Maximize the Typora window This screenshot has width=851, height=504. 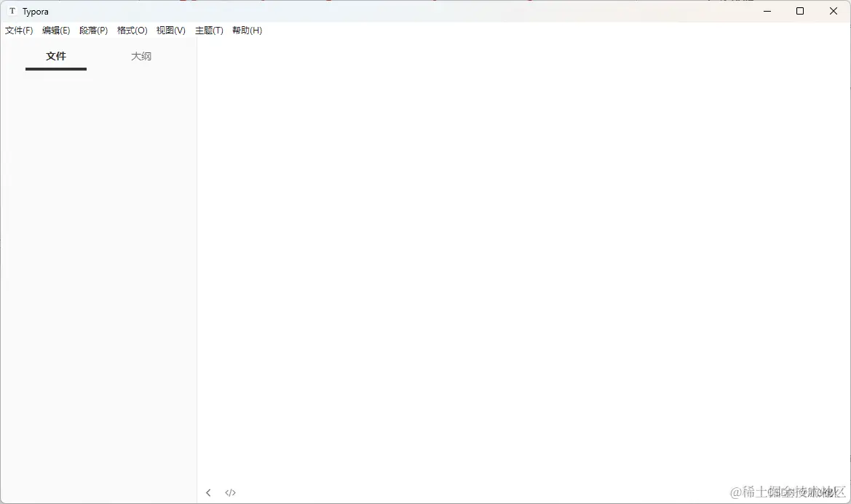(800, 11)
